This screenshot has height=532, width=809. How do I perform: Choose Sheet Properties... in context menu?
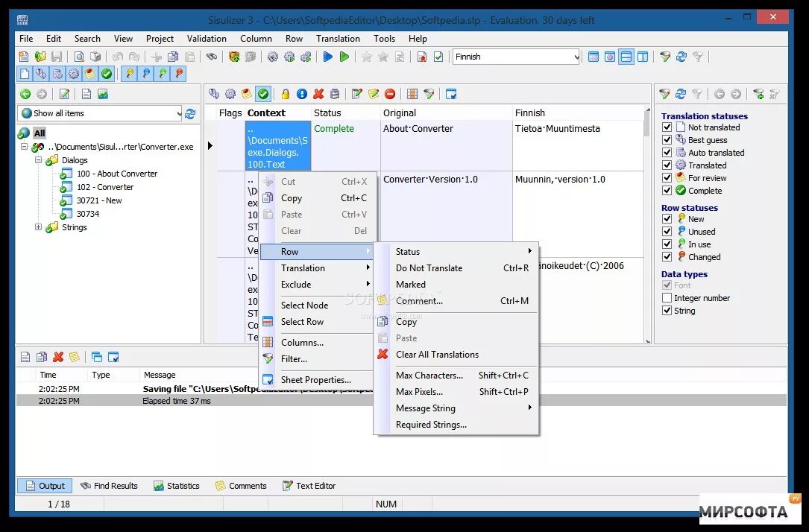pyautogui.click(x=316, y=380)
